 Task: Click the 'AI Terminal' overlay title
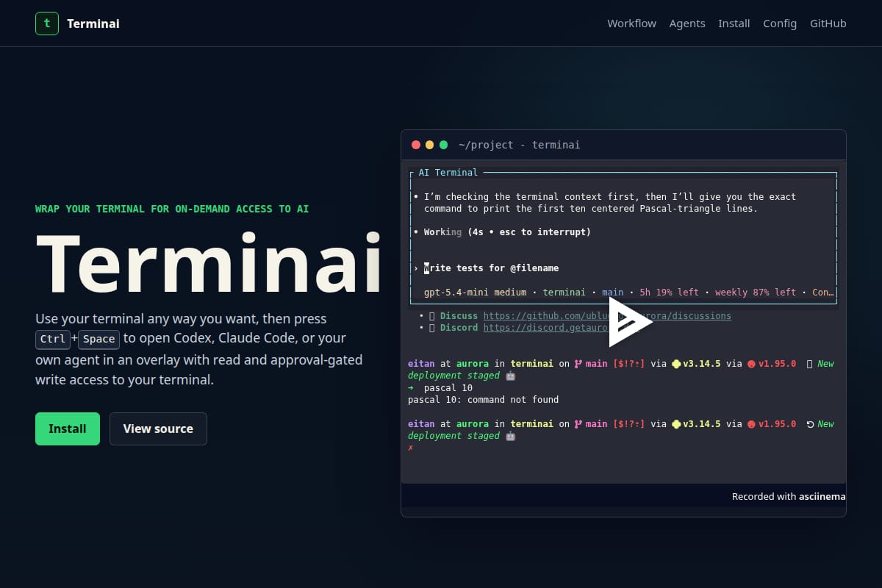point(448,173)
